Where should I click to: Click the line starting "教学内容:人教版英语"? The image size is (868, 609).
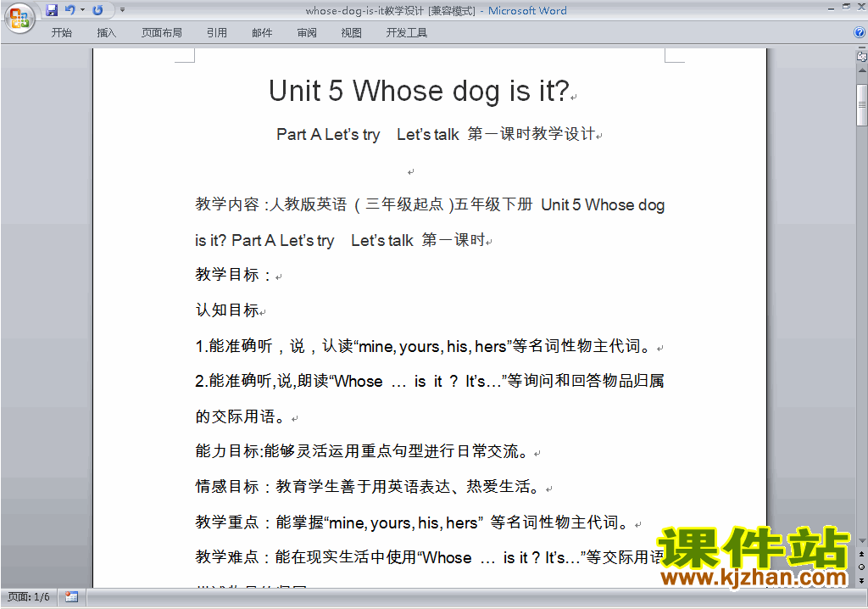[x=430, y=205]
